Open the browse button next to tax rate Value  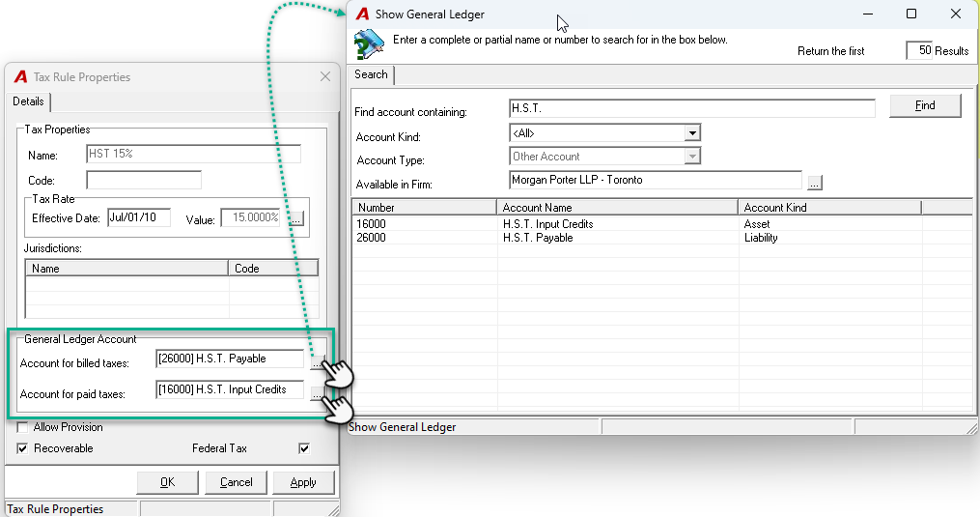[296, 218]
